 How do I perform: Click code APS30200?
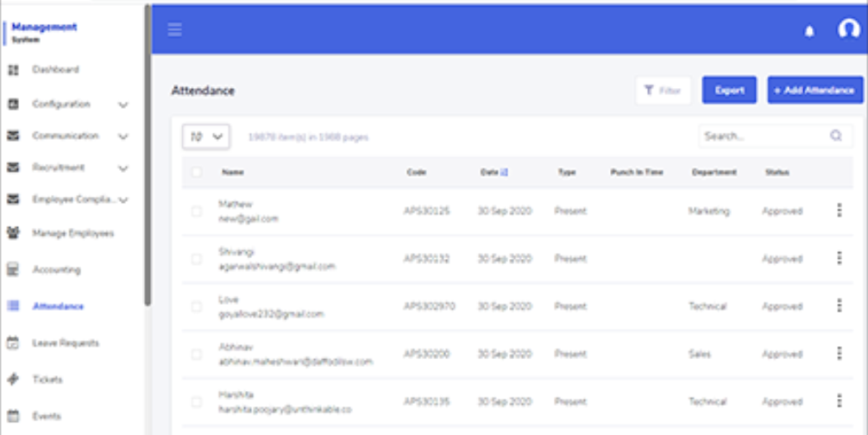point(426,354)
